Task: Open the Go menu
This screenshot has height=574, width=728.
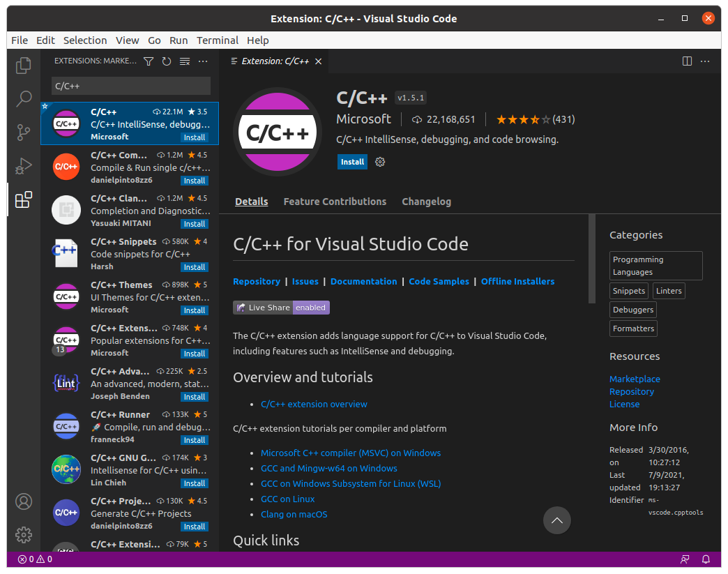Action: tap(154, 40)
